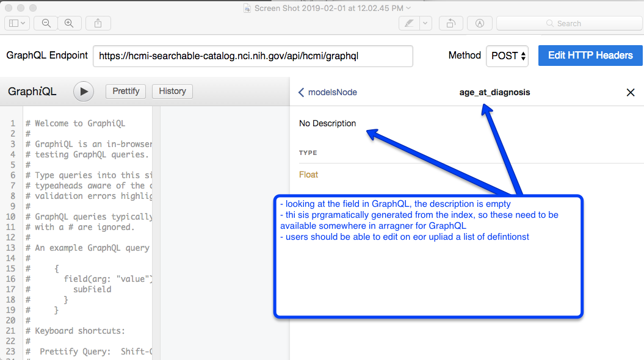Viewport: 644px width, 360px height.
Task: Open the markup pen dropdown arrow
Action: pos(425,23)
